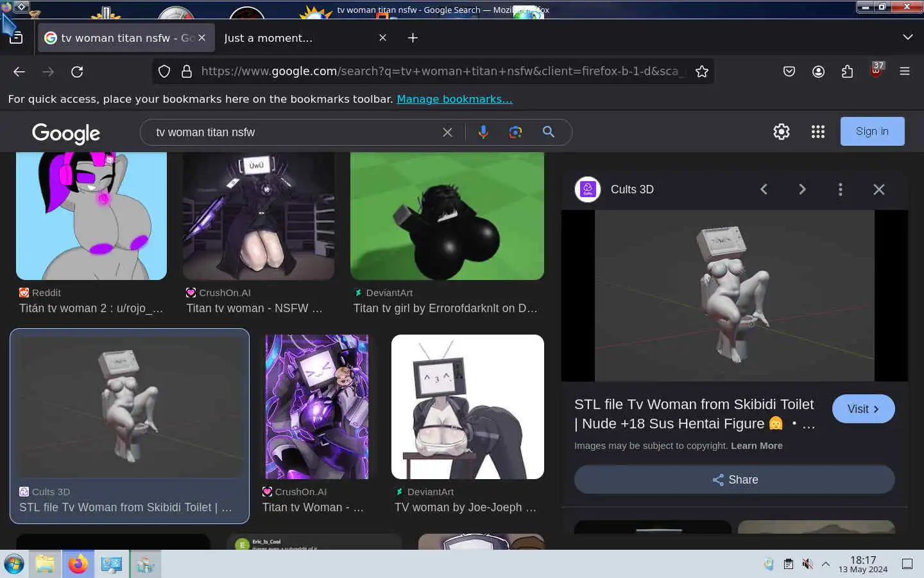Click the preview title 'STL file Tv Woman from Skibidi Toilet'
The height and width of the screenshot is (578, 924).
pos(694,414)
